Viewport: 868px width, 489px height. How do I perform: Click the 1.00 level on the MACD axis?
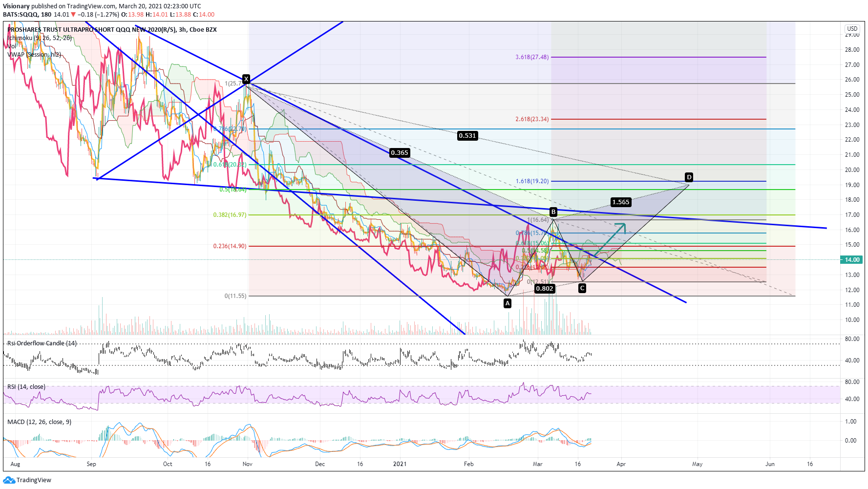click(x=851, y=422)
